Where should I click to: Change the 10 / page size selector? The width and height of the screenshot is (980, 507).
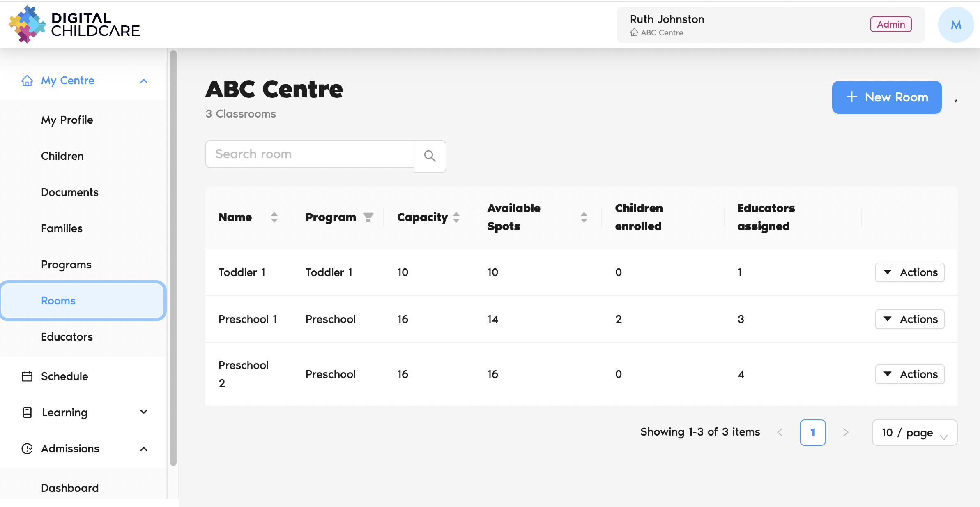(x=914, y=433)
